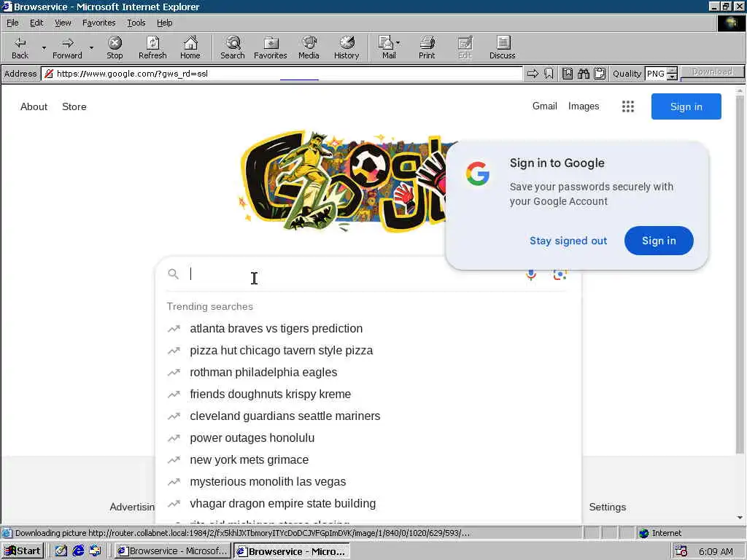Open the Search pane from the toolbar
Screen dimensions: 747x560
coord(233,47)
